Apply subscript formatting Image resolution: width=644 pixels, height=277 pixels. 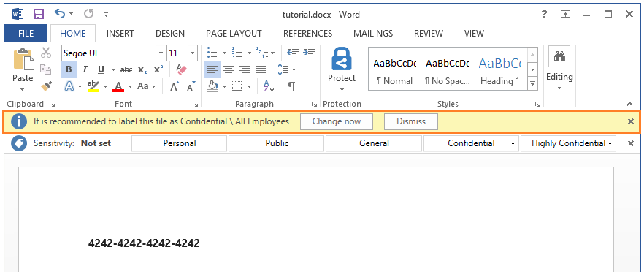click(142, 69)
